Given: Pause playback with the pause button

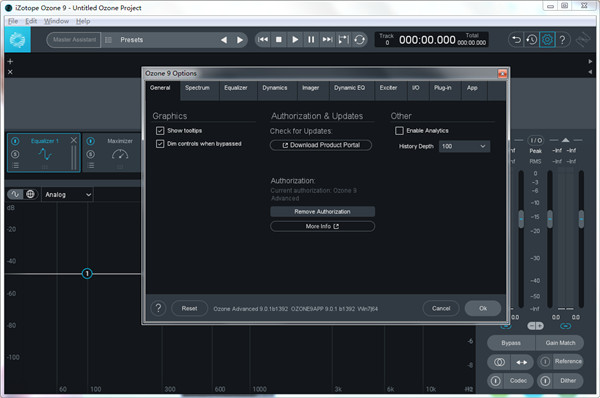Looking at the screenshot, I should coord(311,39).
